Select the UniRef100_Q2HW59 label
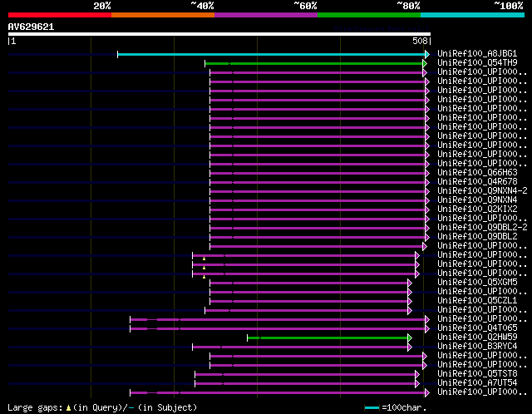The height and width of the screenshot is (414, 532). tap(477, 338)
